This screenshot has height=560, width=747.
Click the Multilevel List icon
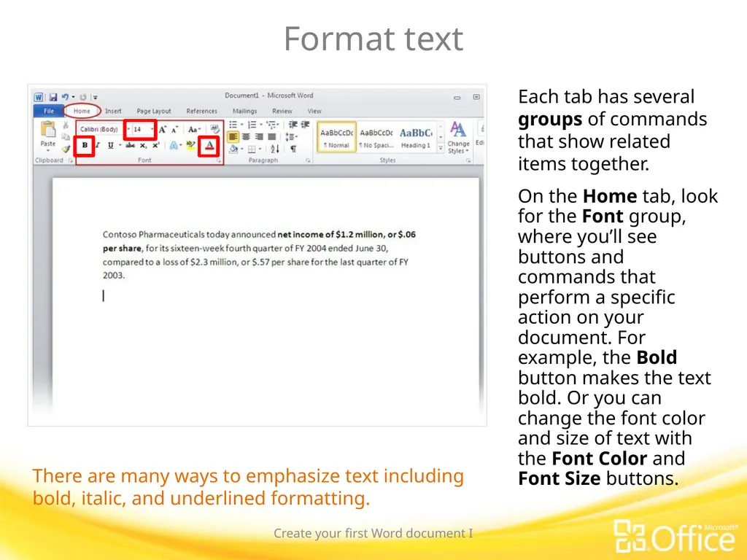click(x=271, y=125)
